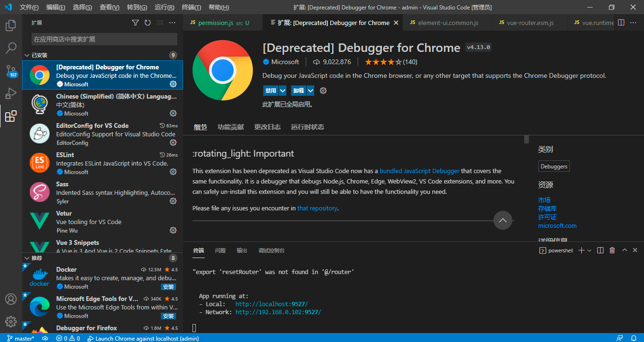This screenshot has width=644, height=342.
Task: Click 禁用 disable button
Action: pyautogui.click(x=271, y=91)
